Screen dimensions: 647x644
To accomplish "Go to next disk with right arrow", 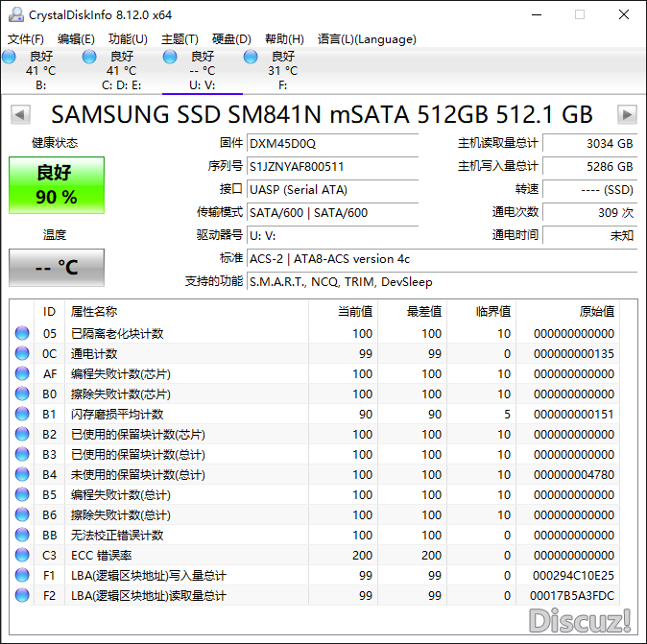I will pyautogui.click(x=627, y=115).
